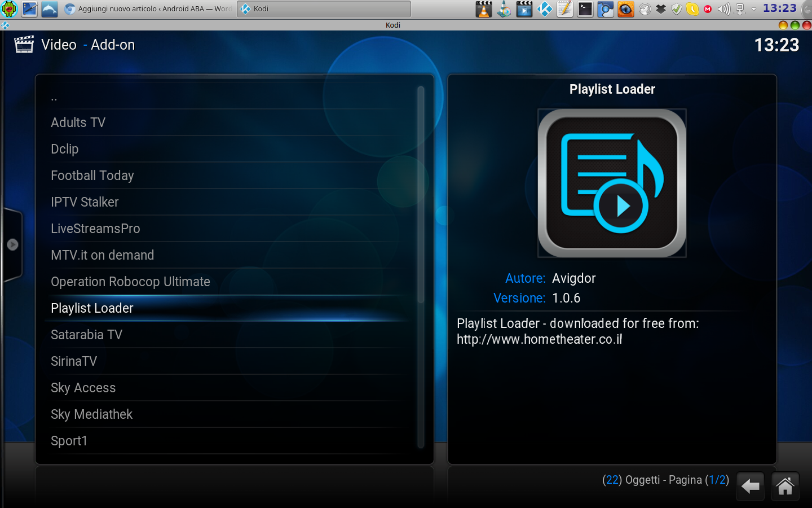Click the 'Playlist Loader' info panel title
Viewport: 812px width, 508px height.
612,89
